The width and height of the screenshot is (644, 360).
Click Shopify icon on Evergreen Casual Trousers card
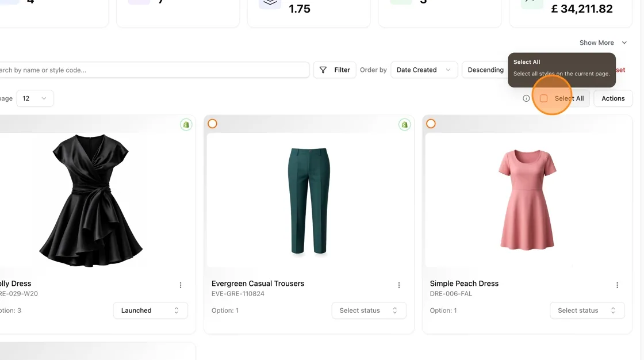pos(405,125)
